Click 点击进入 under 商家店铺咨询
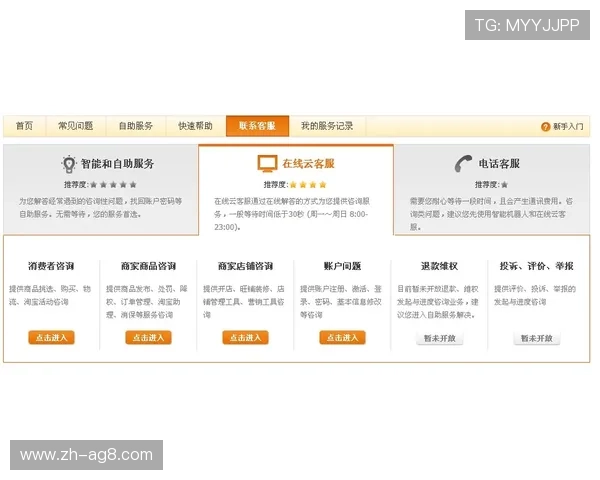Image resolution: width=600 pixels, height=480 pixels. [x=245, y=338]
